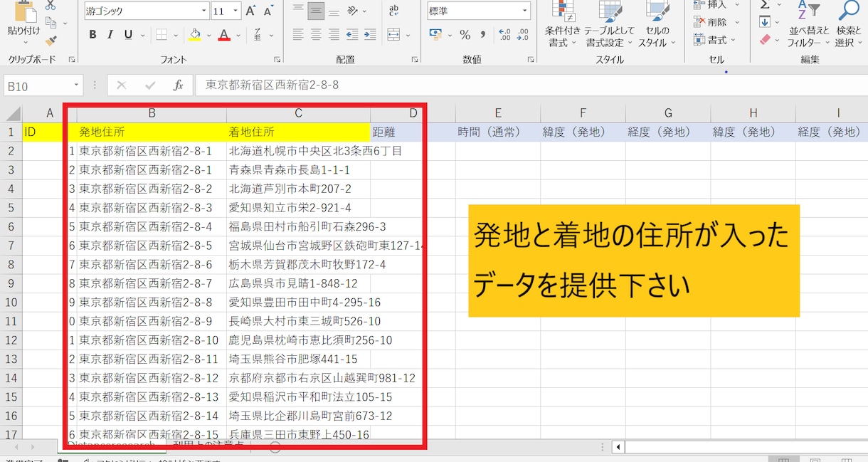Click Delete (削除) cells button

[x=716, y=22]
